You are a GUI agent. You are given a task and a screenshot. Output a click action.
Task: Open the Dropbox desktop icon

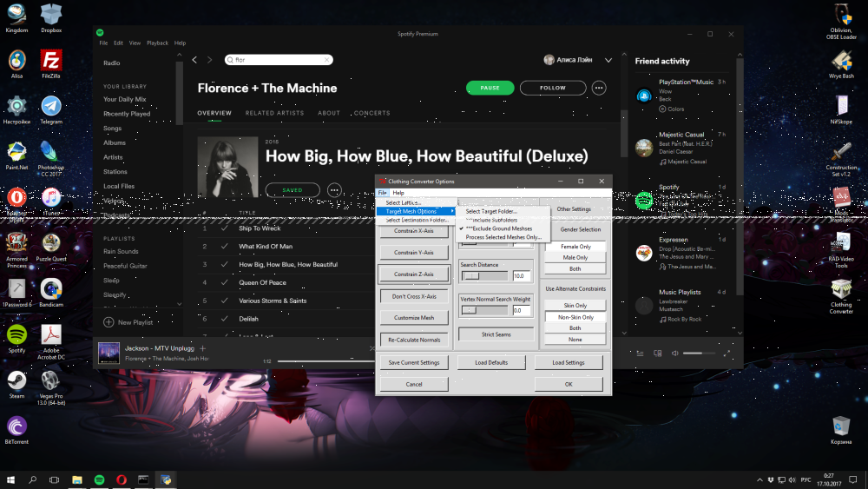tap(51, 18)
